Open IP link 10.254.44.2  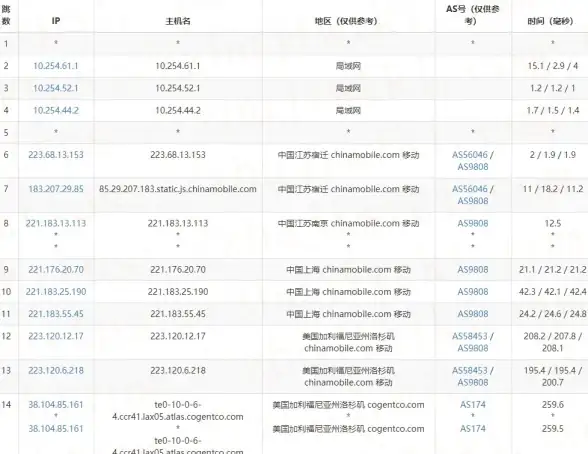pos(56,110)
